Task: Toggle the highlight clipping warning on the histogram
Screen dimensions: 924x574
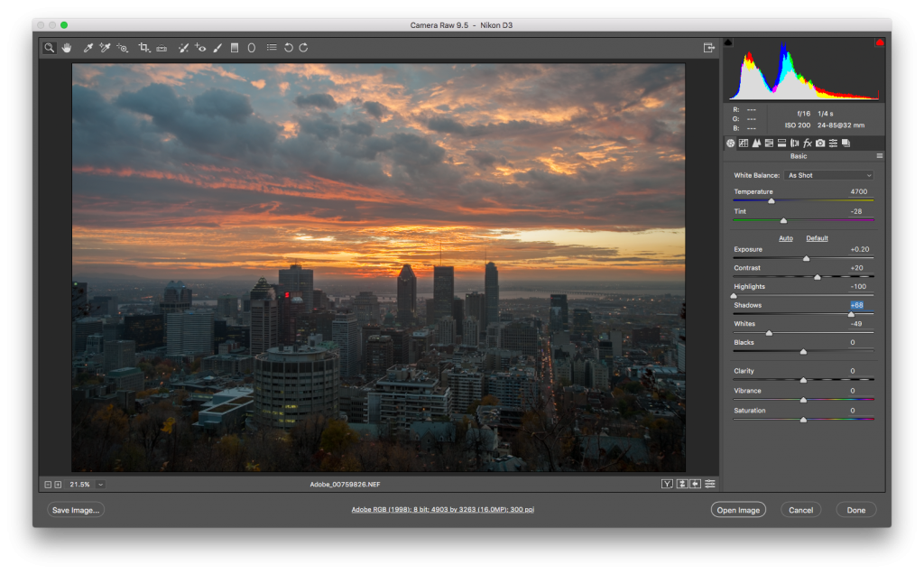Action: [879, 41]
